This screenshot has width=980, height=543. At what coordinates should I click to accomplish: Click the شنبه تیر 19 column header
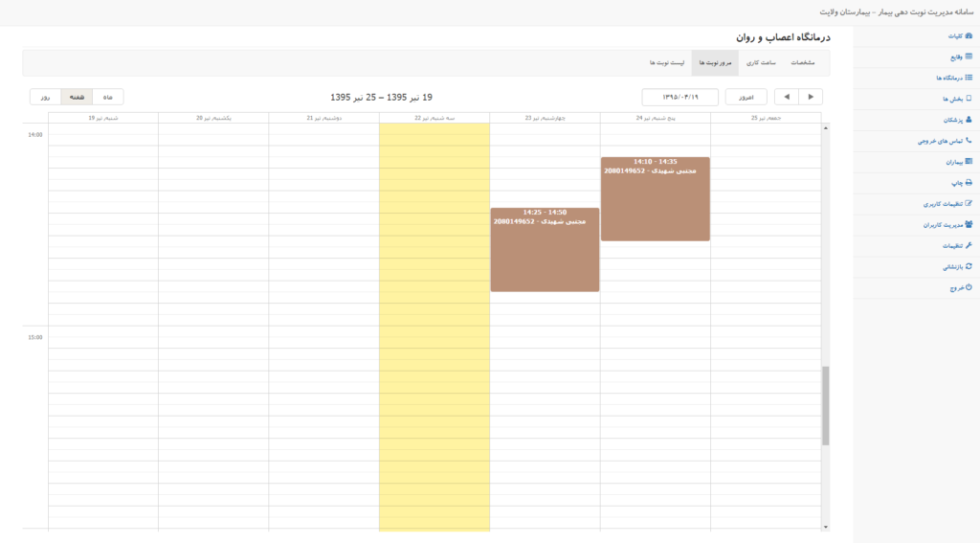coord(103,118)
